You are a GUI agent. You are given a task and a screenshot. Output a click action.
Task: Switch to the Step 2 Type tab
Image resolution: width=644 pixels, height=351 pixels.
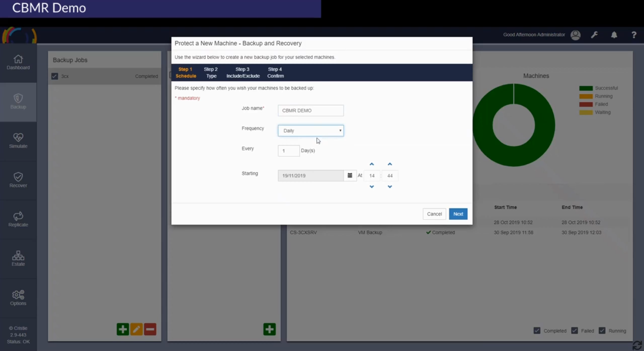[211, 73]
